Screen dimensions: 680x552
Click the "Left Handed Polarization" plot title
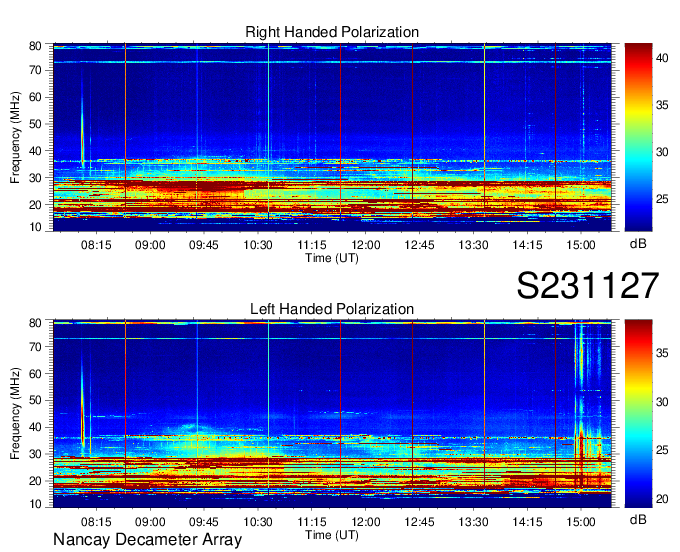(x=332, y=309)
